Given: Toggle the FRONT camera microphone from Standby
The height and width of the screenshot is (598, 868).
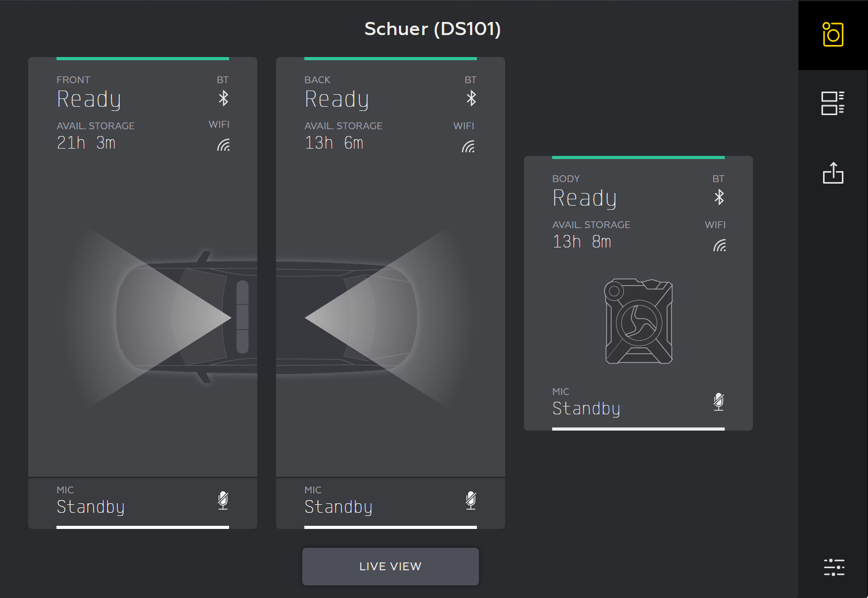Looking at the screenshot, I should pos(223,500).
